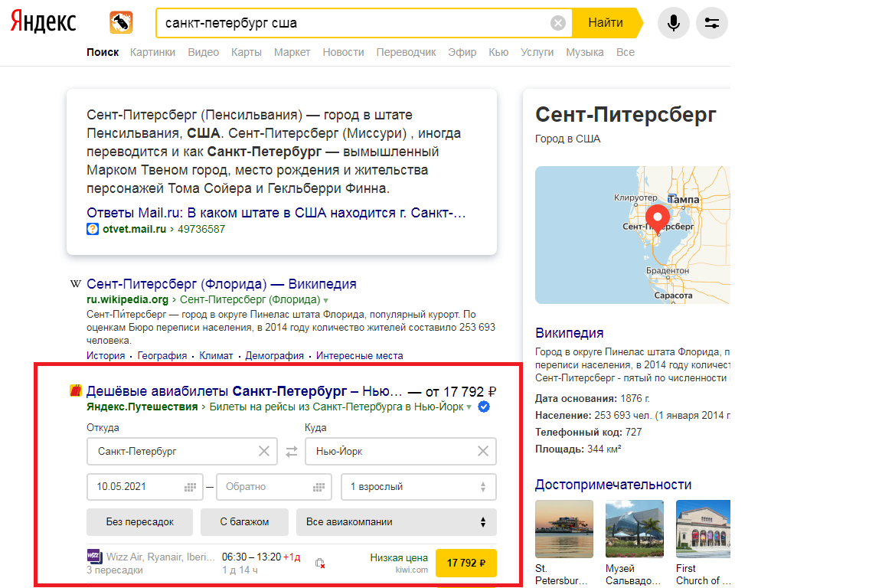Open the Сент-Питерсберг map preview
This screenshot has width=882, height=588.
click(632, 234)
